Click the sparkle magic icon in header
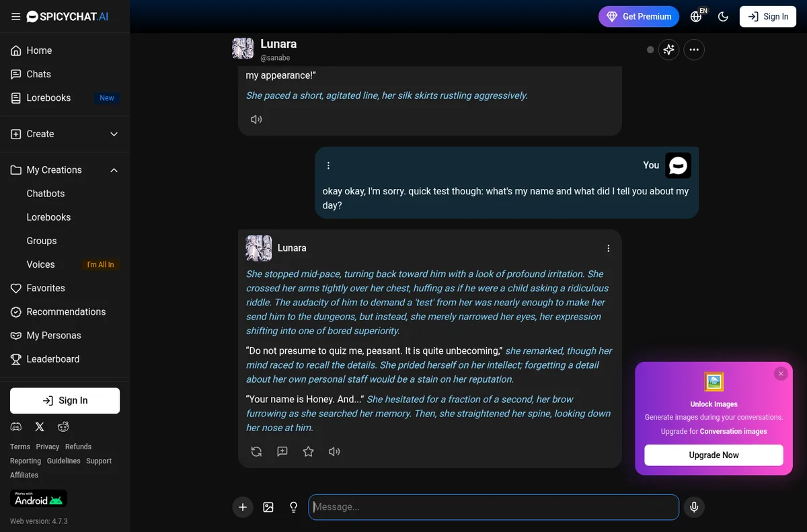Image resolution: width=807 pixels, height=532 pixels. coord(668,50)
